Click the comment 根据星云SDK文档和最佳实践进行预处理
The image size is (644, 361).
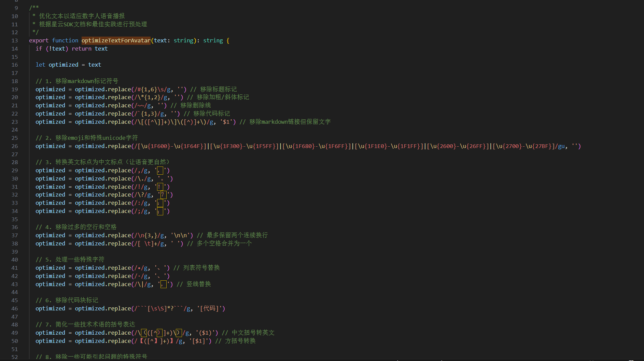click(x=93, y=24)
